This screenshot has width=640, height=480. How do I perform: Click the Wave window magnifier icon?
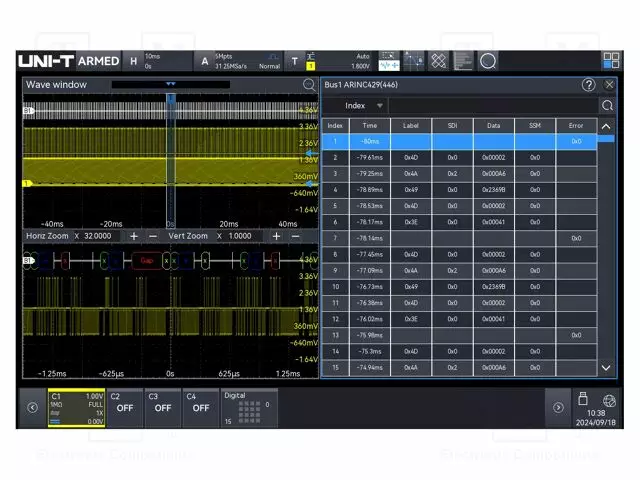click(309, 86)
